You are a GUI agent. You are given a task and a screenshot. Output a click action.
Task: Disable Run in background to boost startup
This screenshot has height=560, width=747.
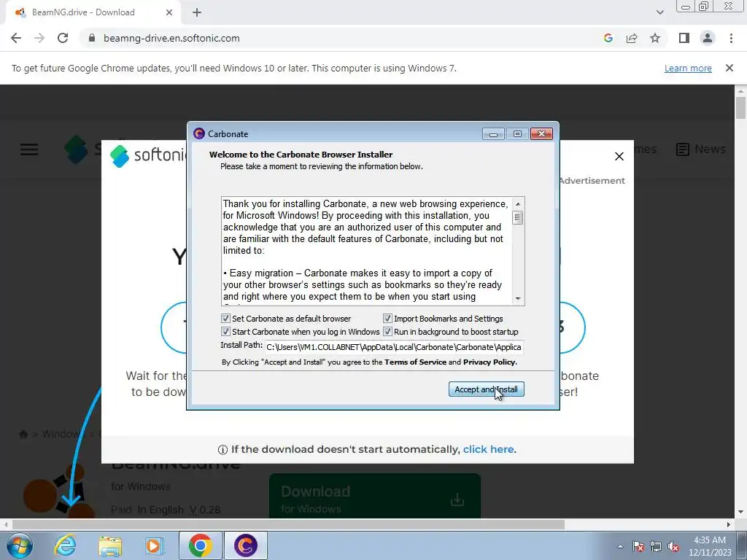coord(387,332)
